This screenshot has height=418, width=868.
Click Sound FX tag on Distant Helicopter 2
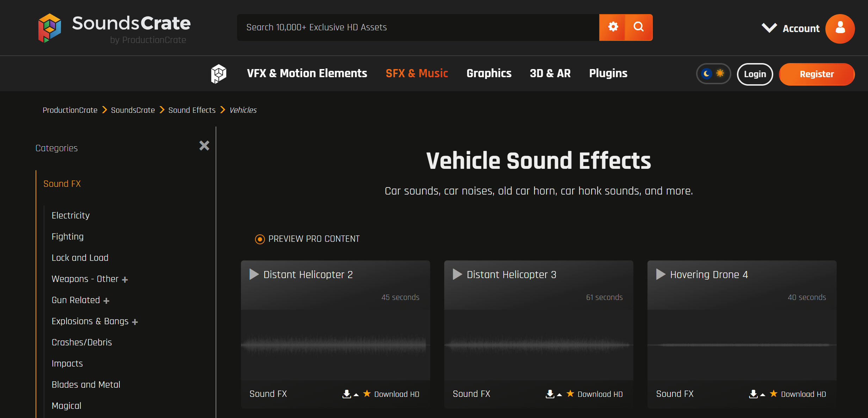268,394
